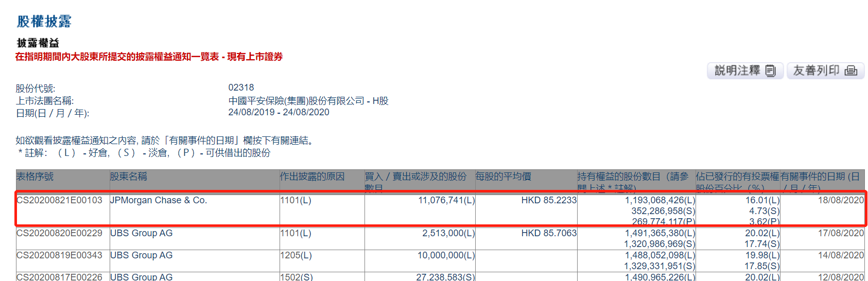The height and width of the screenshot is (281, 868).
Task: Click company name 中國平安保險(集團)股份有限公司 - H股
Action: pos(308,101)
